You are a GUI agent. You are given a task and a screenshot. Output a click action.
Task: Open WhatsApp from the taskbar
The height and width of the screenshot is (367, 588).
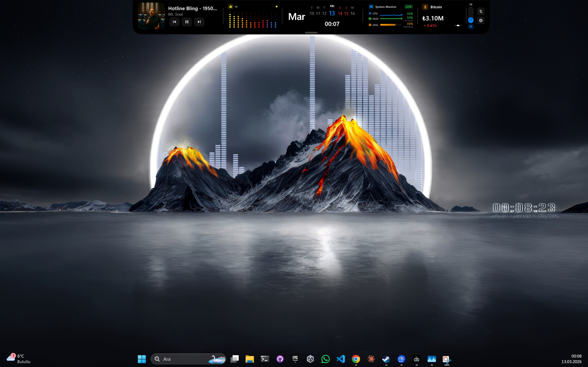point(325,359)
